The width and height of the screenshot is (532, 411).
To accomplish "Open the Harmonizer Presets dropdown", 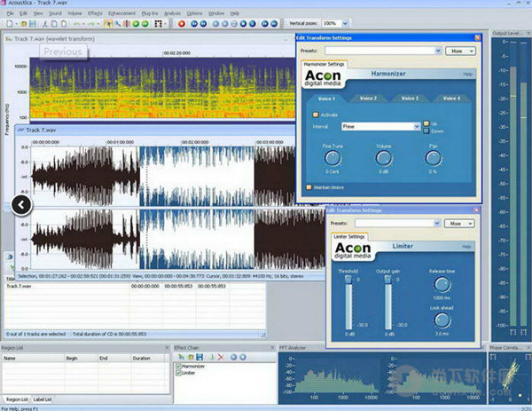I will [x=437, y=51].
